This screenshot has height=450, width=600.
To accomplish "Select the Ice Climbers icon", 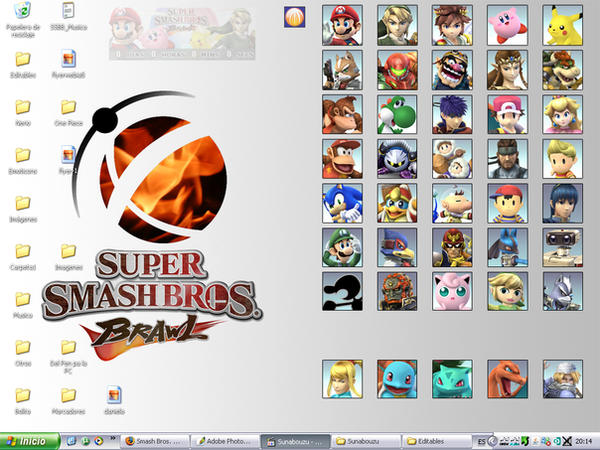I will (x=452, y=159).
